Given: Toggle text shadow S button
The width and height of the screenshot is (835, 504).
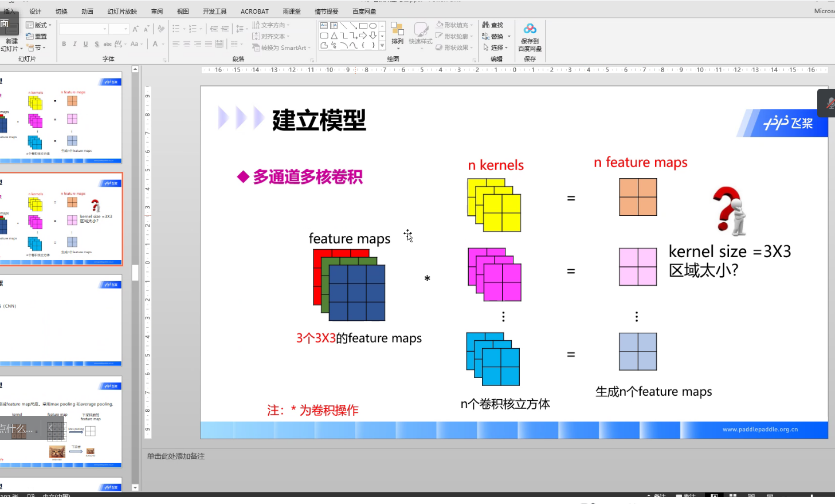Looking at the screenshot, I should [96, 44].
